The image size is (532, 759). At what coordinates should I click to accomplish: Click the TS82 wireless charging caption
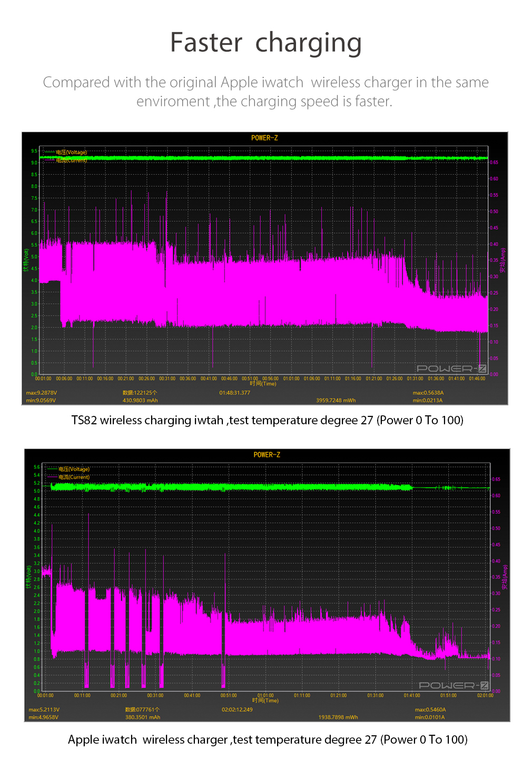coord(268,421)
